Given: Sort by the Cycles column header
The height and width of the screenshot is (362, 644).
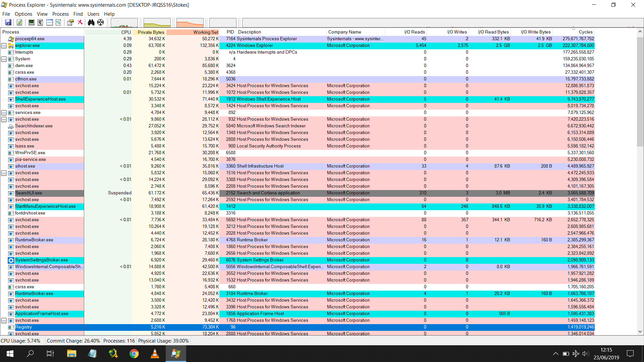Looking at the screenshot, I should tap(574, 32).
